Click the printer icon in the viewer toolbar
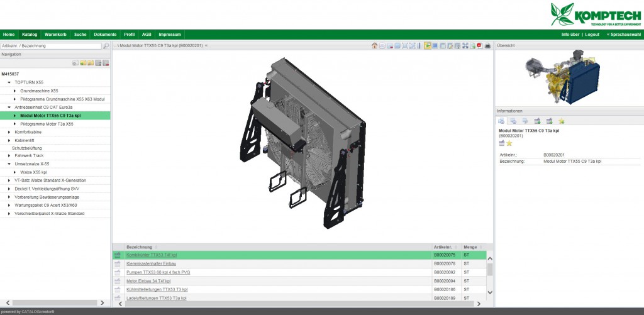The height and width of the screenshot is (315, 644). coord(487,46)
